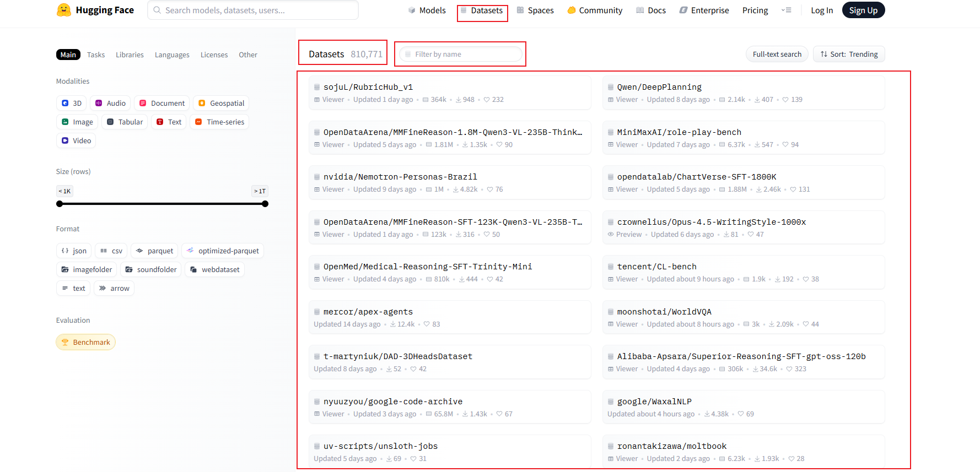Screen dimensions: 980x472
Task: Filter by json format
Action: click(x=74, y=251)
